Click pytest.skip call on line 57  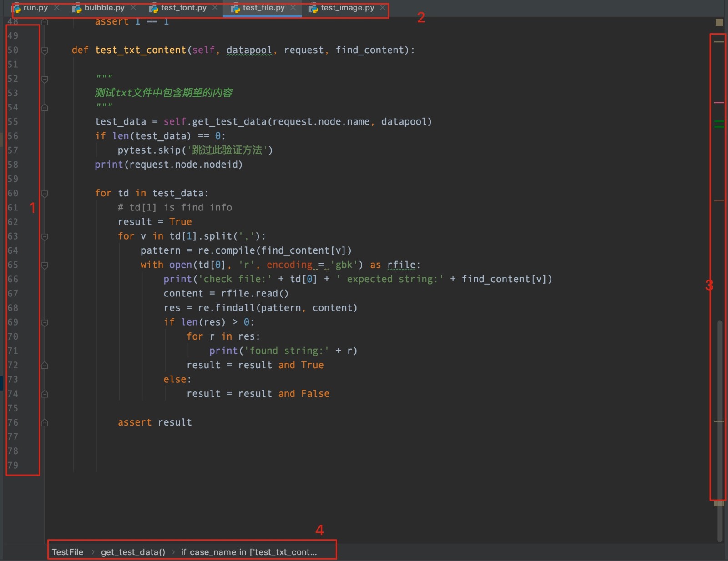point(195,150)
